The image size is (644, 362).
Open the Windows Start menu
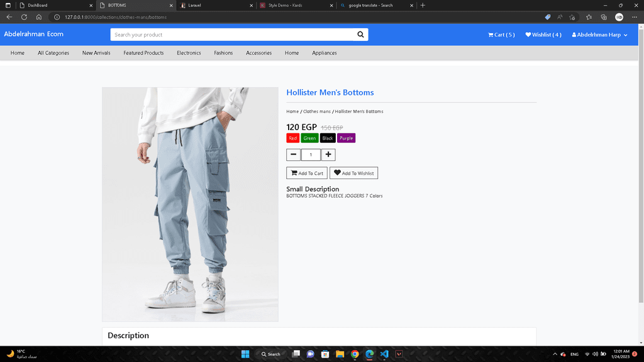tap(245, 354)
